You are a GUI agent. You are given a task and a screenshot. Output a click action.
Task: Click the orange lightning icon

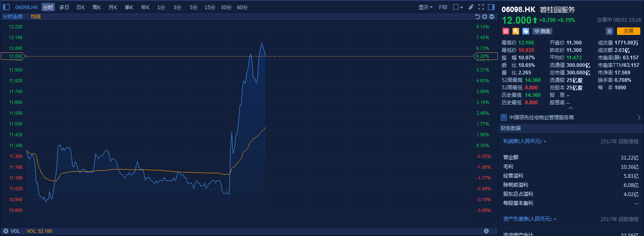516,31
